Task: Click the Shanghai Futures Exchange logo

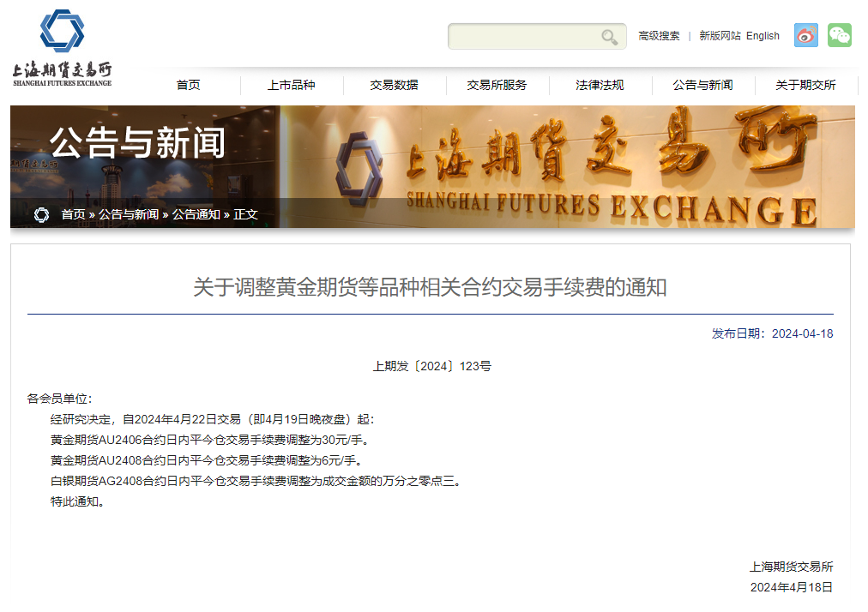Action: pyautogui.click(x=62, y=48)
